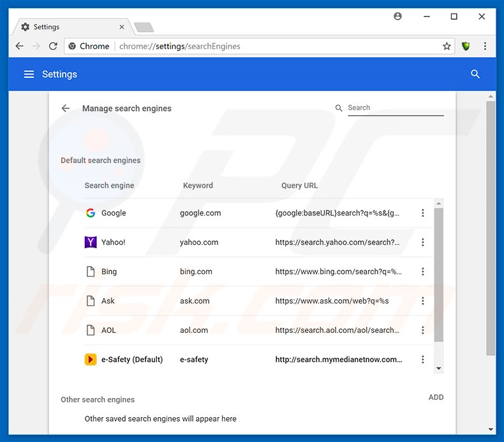Click the Google query URL
This screenshot has width=504, height=442.
[337, 213]
